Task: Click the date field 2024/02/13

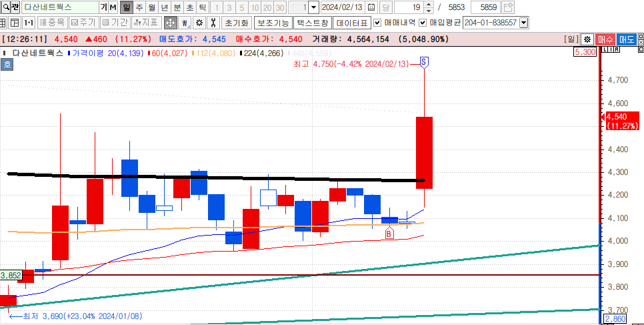Action: (343, 7)
